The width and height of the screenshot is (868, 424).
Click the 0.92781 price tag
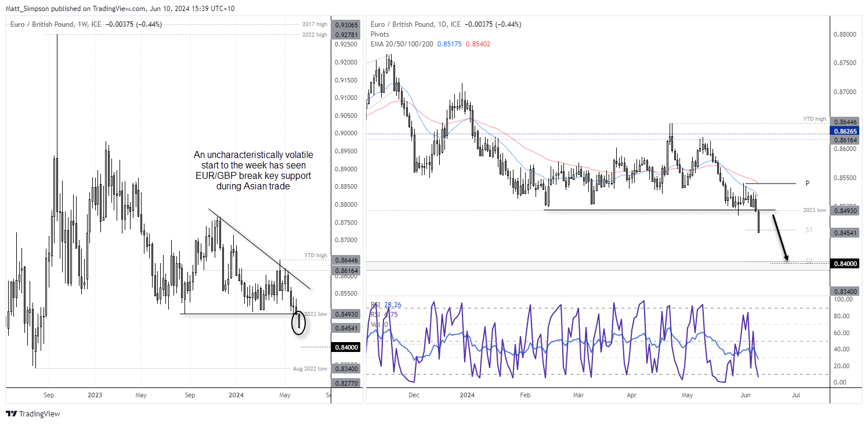pos(346,35)
